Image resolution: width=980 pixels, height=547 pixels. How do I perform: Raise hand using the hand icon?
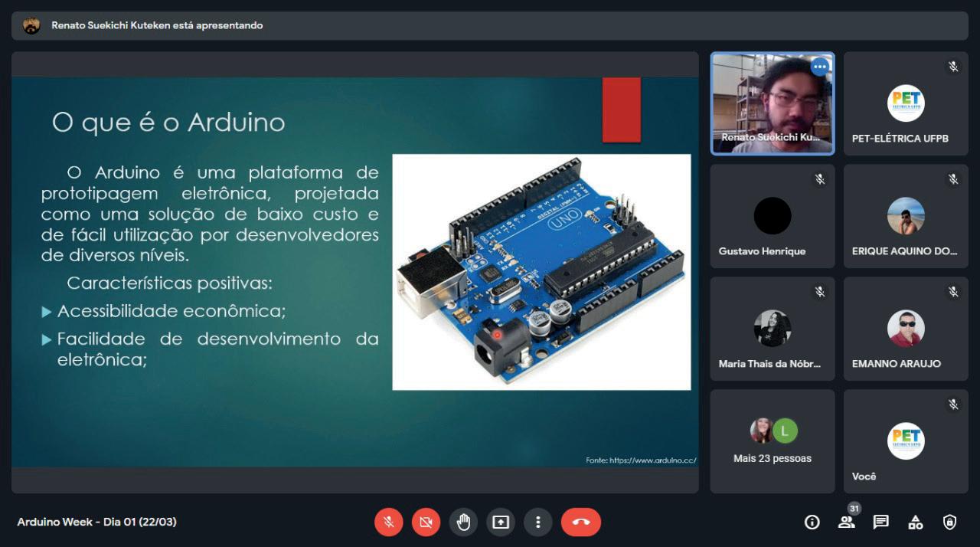(x=463, y=522)
